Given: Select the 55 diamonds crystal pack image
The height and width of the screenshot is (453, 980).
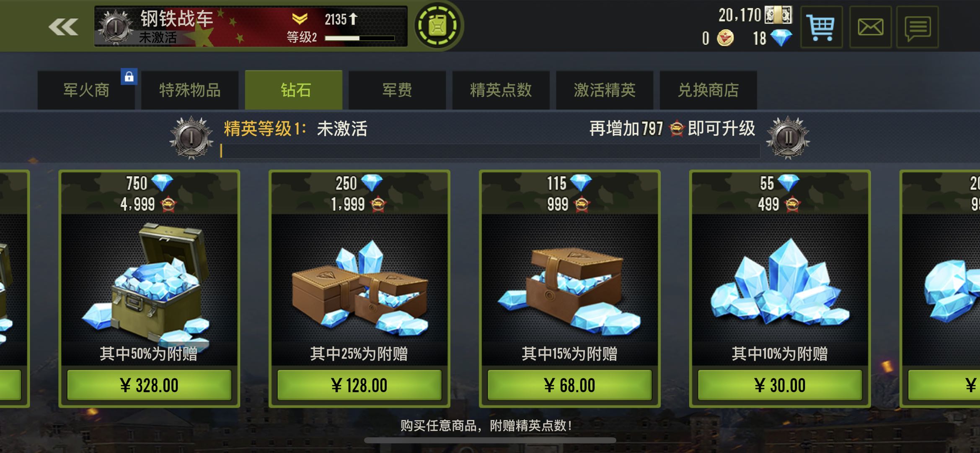Looking at the screenshot, I should [x=780, y=284].
